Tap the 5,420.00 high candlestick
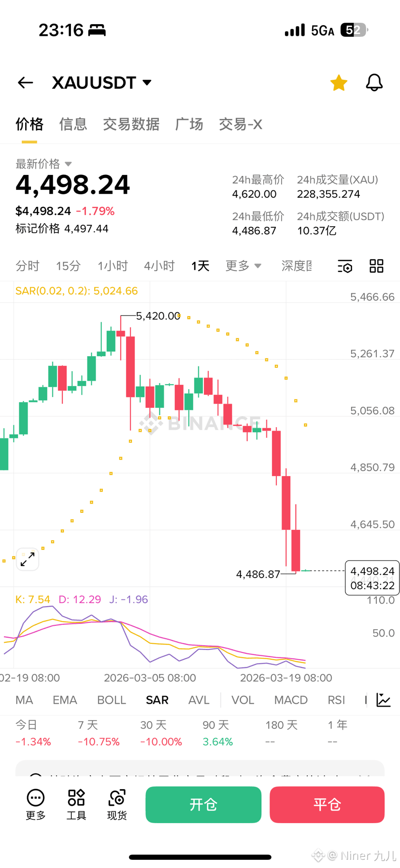This screenshot has width=400, height=868. point(121,333)
